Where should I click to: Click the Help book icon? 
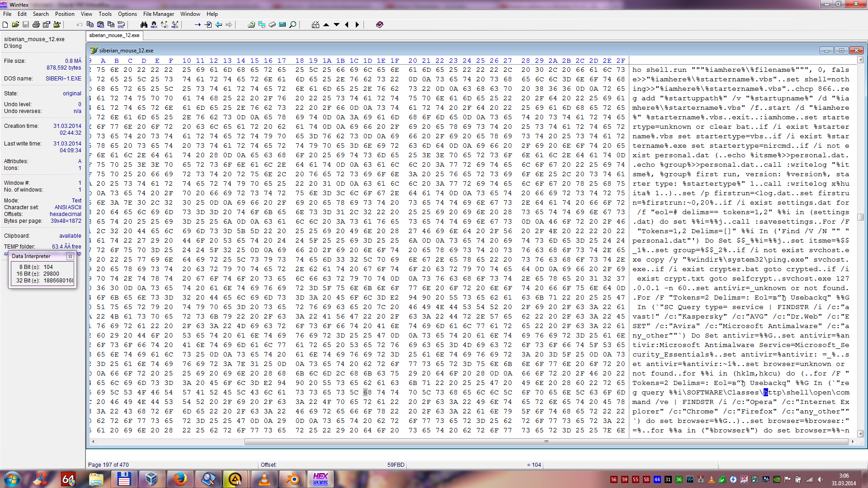(379, 25)
